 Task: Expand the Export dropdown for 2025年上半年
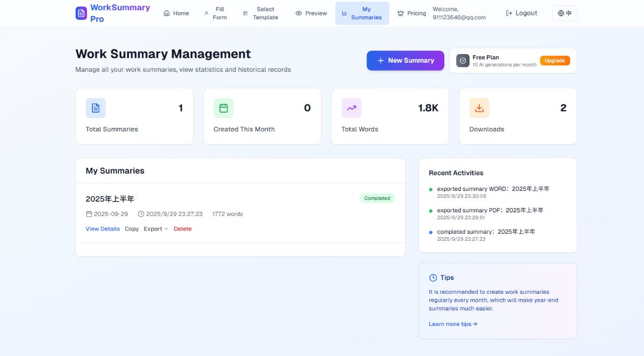155,229
